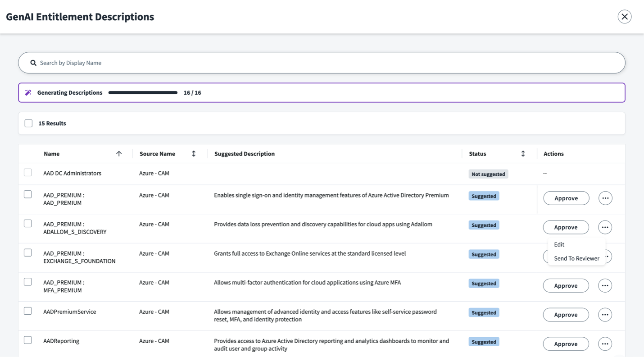Click the sort icon on the Status column
The width and height of the screenshot is (644, 358).
(523, 153)
